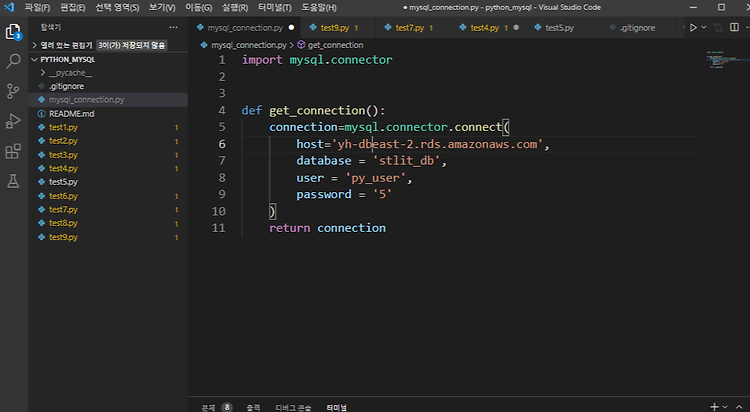Open the Output panel tab

click(253, 408)
